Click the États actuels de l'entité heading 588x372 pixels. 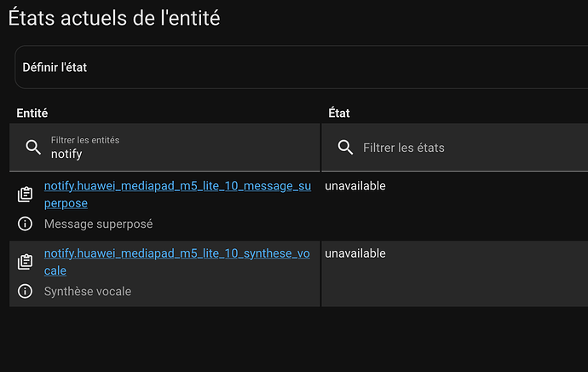click(x=114, y=17)
